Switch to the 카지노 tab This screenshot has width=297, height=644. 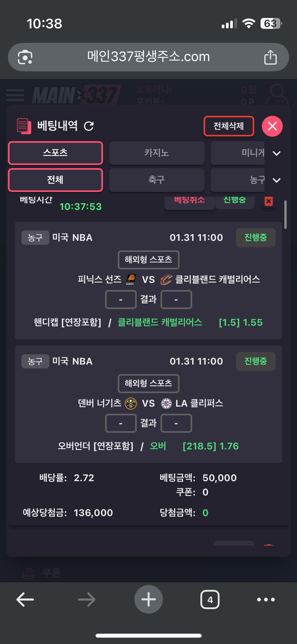pyautogui.click(x=157, y=153)
